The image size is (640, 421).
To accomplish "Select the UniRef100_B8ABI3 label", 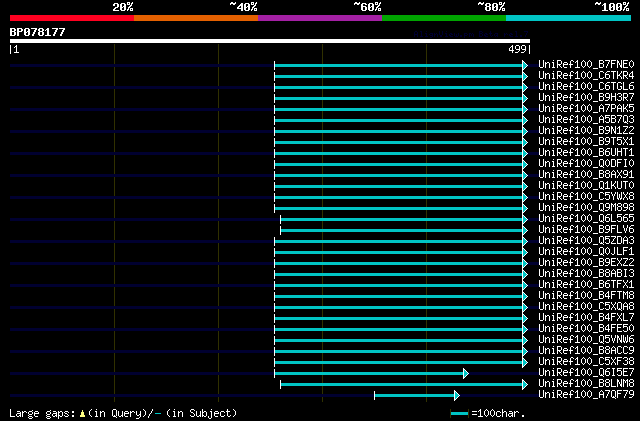I will pyautogui.click(x=586, y=274).
